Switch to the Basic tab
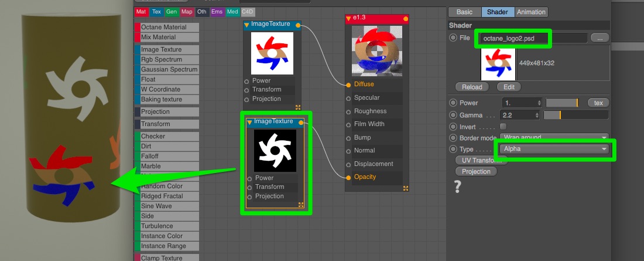Viewport: 644px width, 261px height. point(464,12)
